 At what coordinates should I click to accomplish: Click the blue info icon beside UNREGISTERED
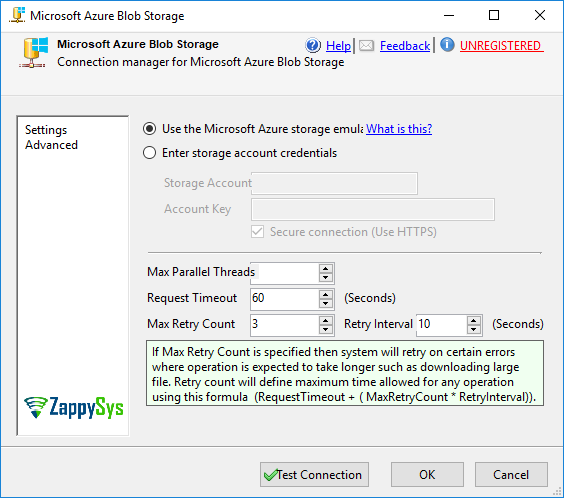pos(447,45)
